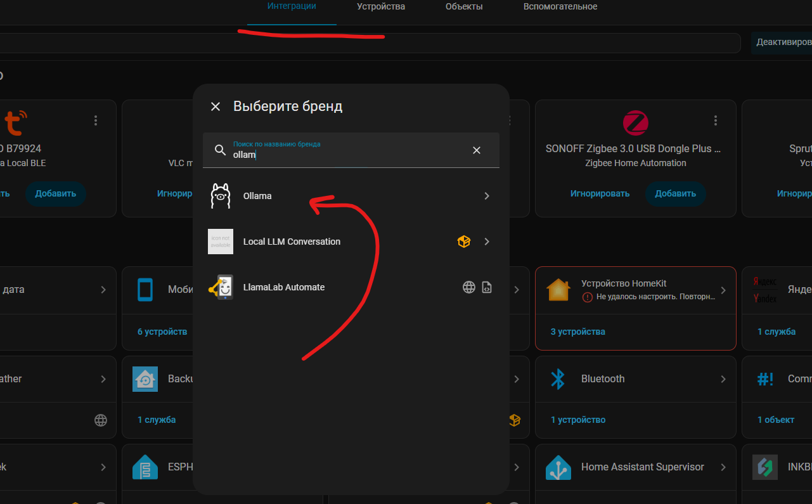Click the Ollama llama brand icon
This screenshot has height=504, width=812.
[220, 196]
